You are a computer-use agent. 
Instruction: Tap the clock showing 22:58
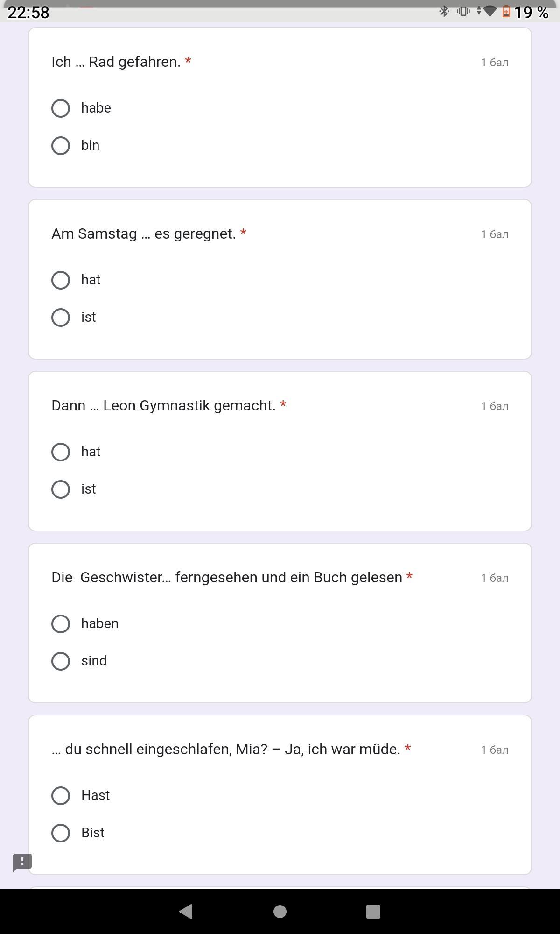point(28,12)
